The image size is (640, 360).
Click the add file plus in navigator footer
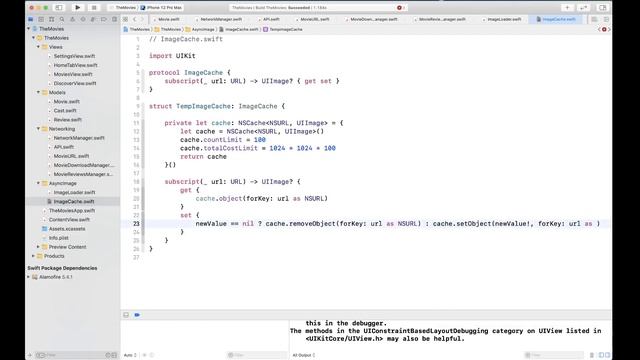(29, 355)
